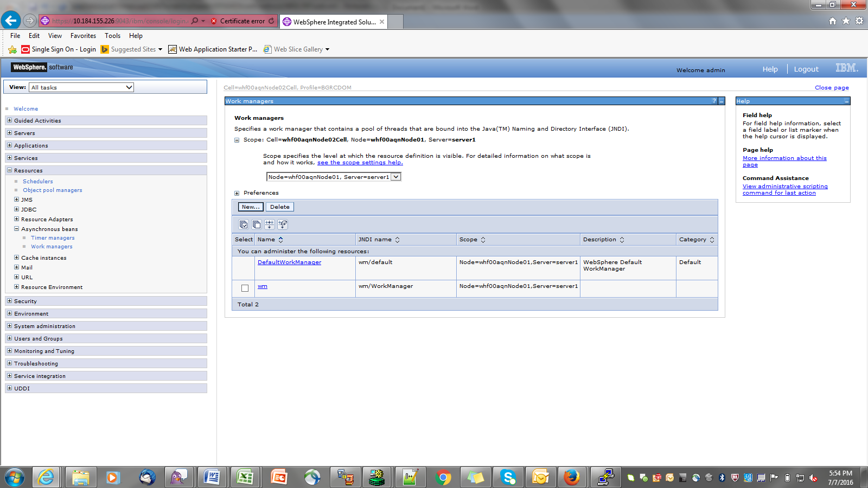This screenshot has width=868, height=488.
Task: Open Firefox from the taskbar
Action: tap(571, 477)
